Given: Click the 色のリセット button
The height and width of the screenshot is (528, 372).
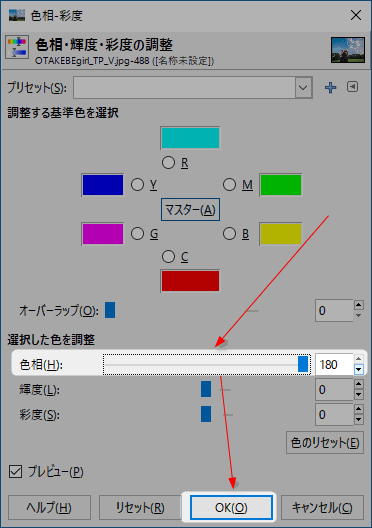Looking at the screenshot, I should coord(325,442).
